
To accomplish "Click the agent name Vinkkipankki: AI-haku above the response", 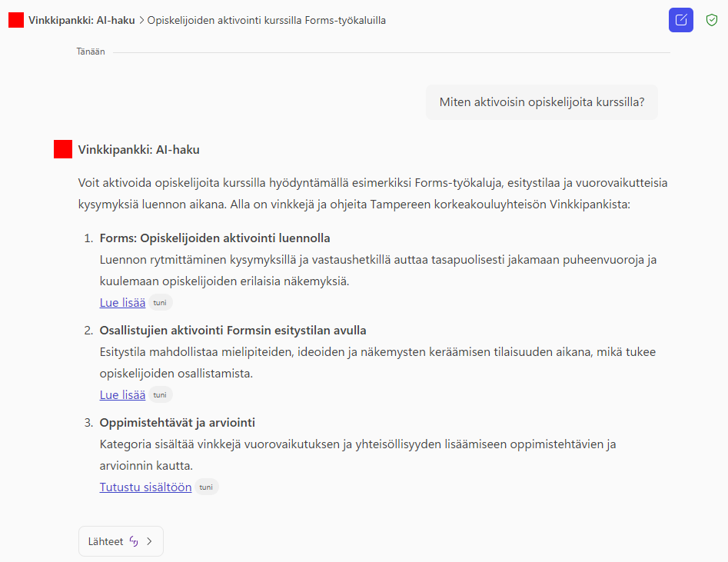I will 138,150.
